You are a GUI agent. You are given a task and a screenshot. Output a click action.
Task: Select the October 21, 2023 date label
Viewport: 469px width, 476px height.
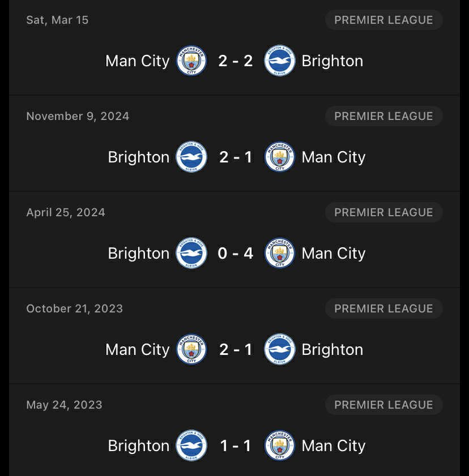(x=74, y=308)
